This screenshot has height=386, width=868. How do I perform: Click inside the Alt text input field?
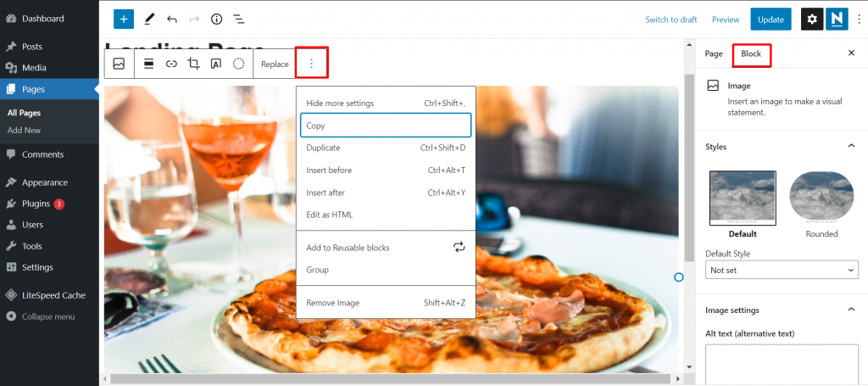click(782, 363)
